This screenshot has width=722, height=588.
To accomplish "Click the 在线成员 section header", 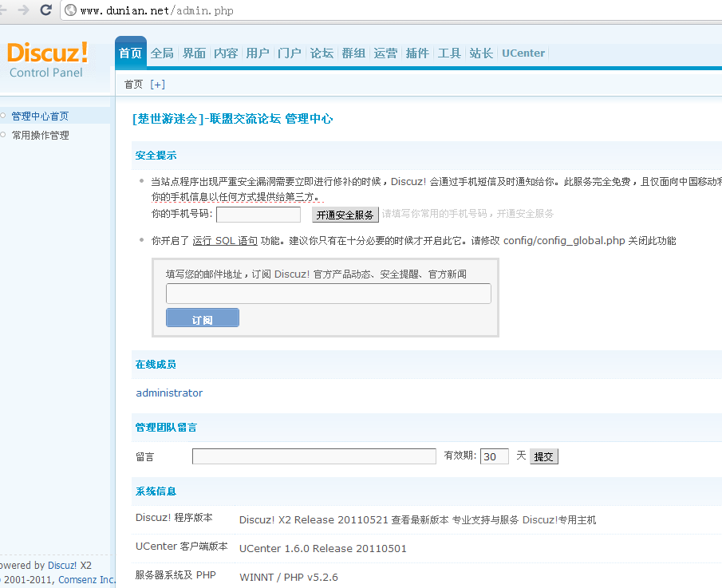I will pyautogui.click(x=156, y=365).
